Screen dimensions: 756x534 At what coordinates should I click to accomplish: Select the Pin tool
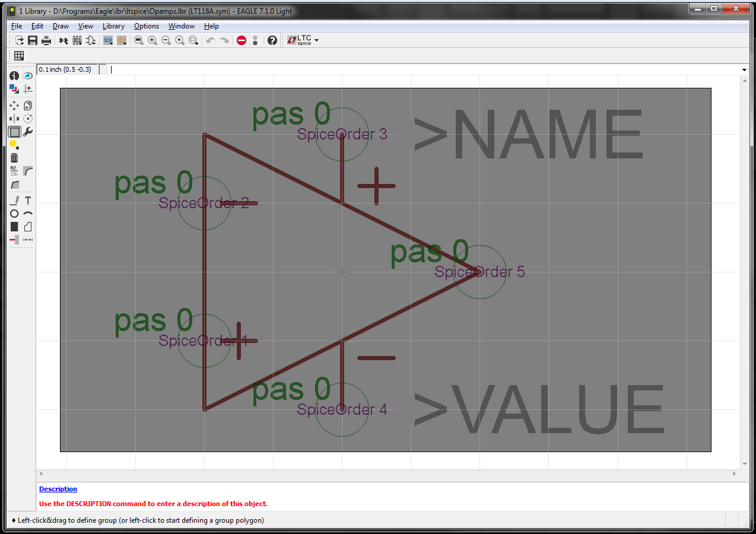(14, 240)
